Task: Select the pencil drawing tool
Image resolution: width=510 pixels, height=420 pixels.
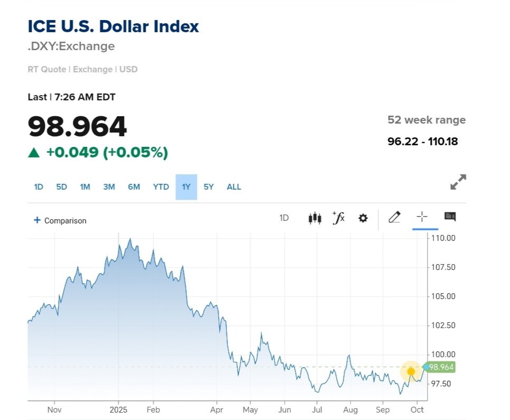Action: (394, 217)
